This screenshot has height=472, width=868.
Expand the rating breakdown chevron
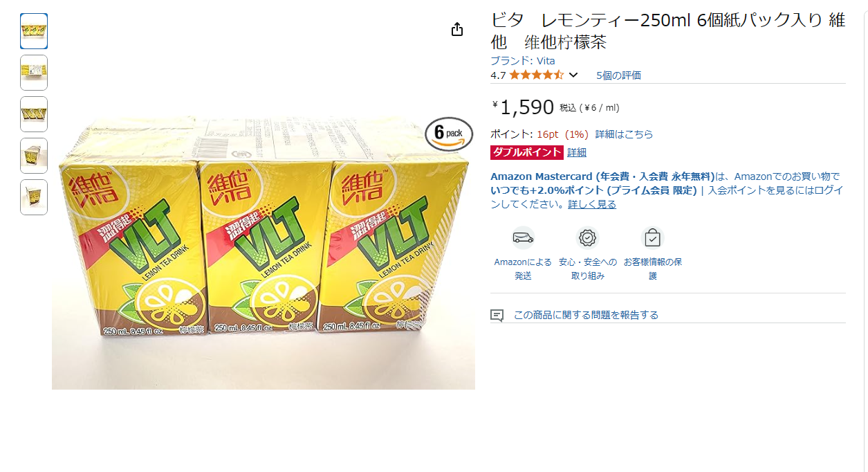(573, 75)
